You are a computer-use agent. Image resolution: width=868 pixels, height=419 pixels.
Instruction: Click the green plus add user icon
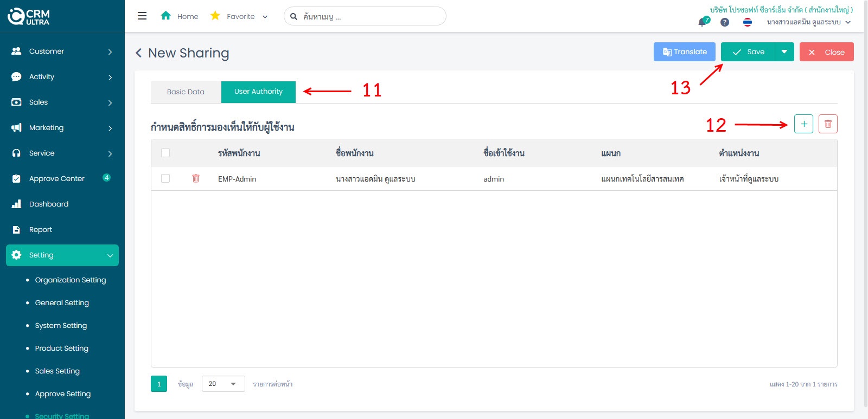tap(803, 124)
